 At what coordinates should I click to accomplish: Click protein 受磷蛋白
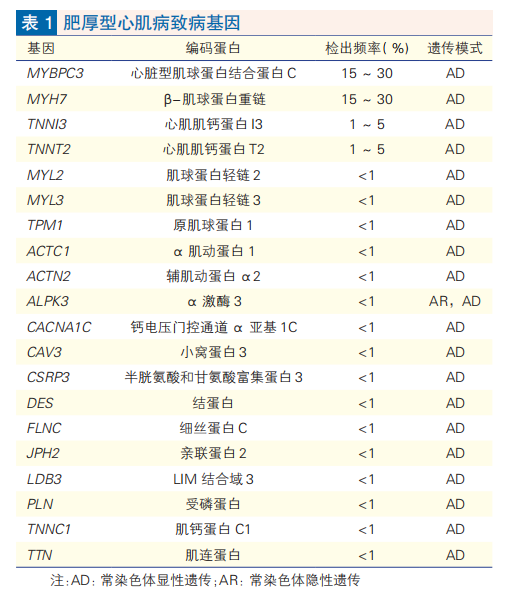(x=213, y=504)
